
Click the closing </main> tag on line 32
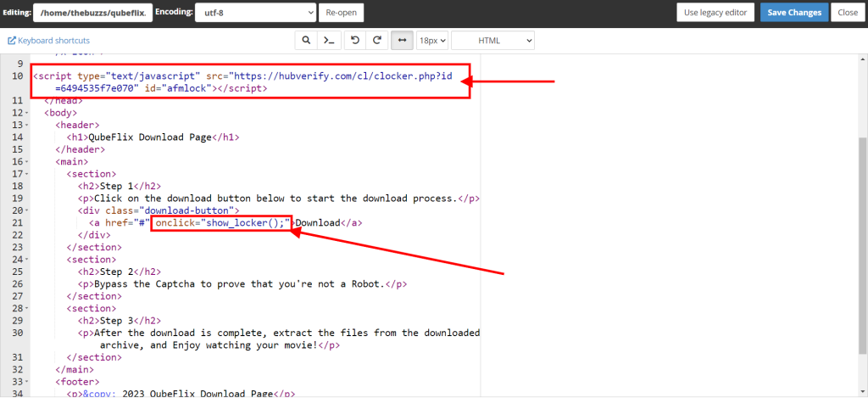[75, 369]
